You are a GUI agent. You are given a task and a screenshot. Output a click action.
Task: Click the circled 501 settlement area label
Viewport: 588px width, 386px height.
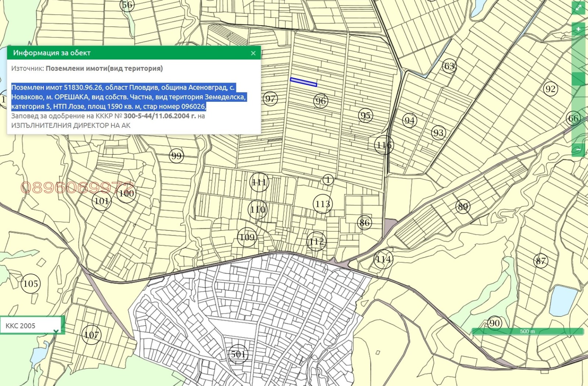(238, 354)
